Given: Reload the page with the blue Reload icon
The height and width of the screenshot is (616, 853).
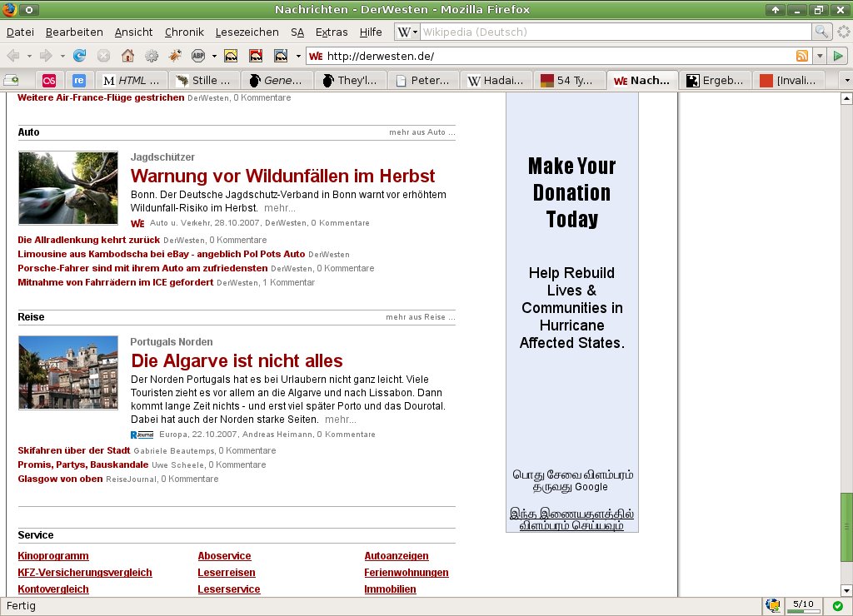Looking at the screenshot, I should click(x=79, y=56).
